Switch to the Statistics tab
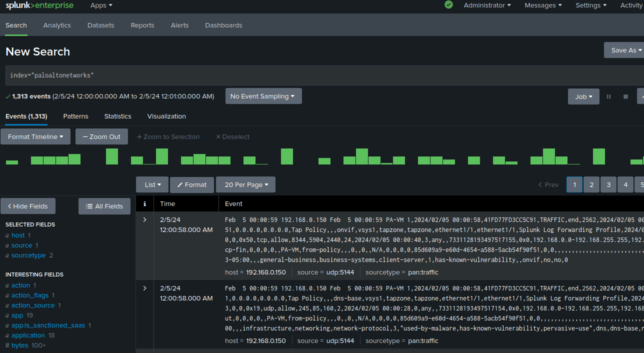This screenshot has height=353, width=644. 117,116
